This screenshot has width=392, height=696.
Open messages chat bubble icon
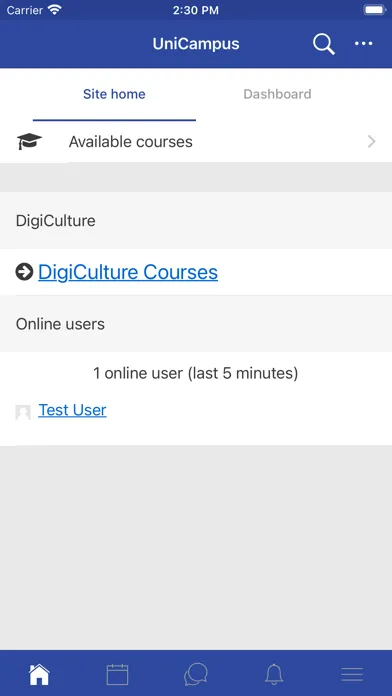(196, 675)
